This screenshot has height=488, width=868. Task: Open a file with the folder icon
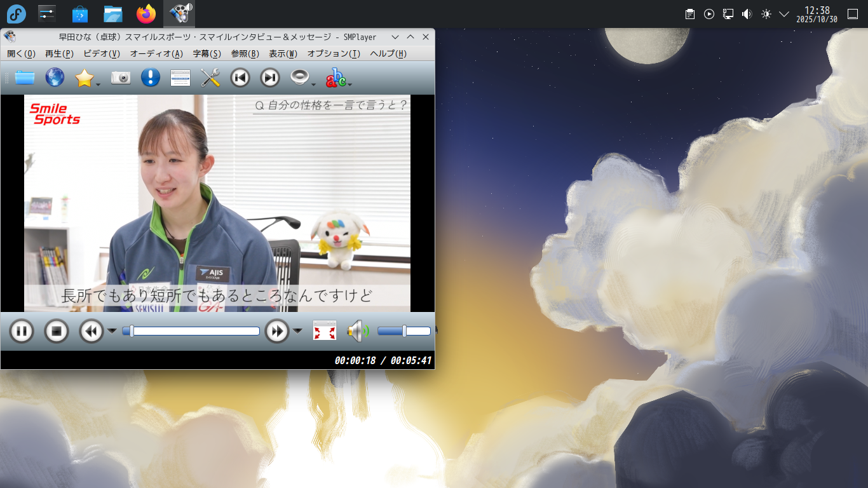click(25, 78)
